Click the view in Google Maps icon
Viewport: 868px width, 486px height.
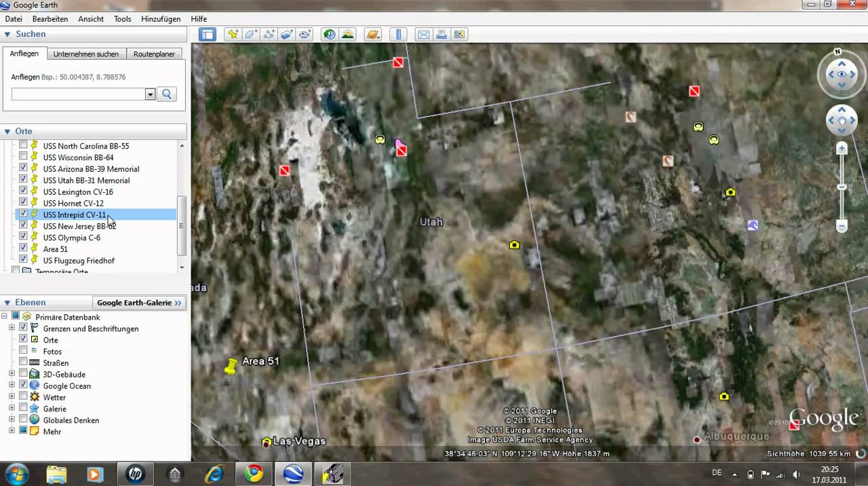tap(459, 34)
